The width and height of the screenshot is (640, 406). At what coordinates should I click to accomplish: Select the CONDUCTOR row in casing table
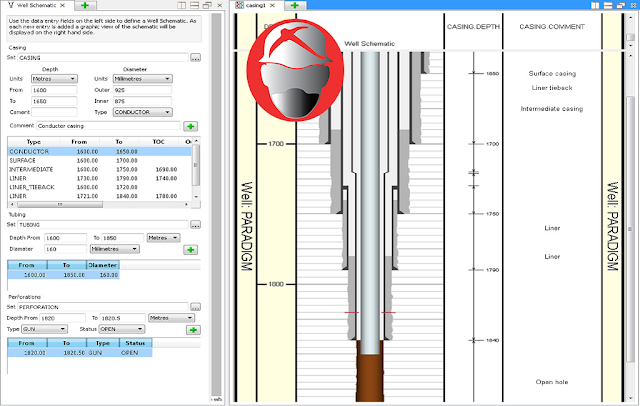[x=99, y=151]
